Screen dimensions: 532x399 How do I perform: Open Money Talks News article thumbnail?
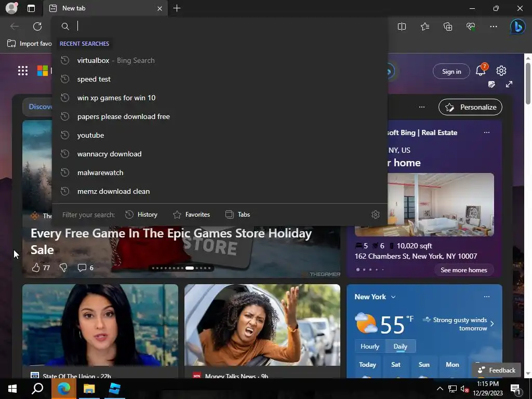pyautogui.click(x=262, y=325)
